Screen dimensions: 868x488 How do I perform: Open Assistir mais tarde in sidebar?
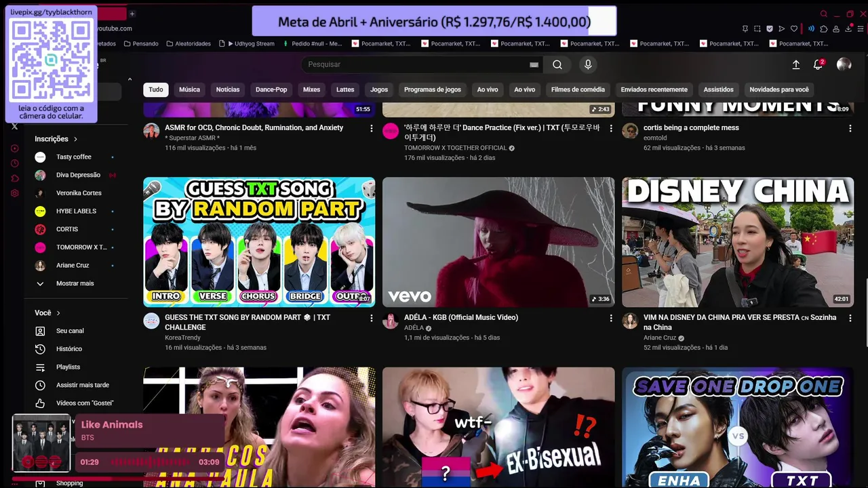coord(75,385)
